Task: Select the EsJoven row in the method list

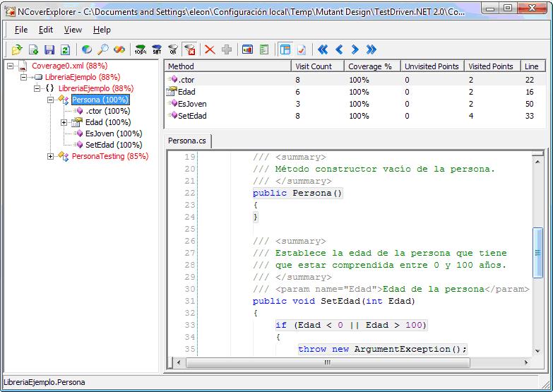Action: (x=355, y=104)
